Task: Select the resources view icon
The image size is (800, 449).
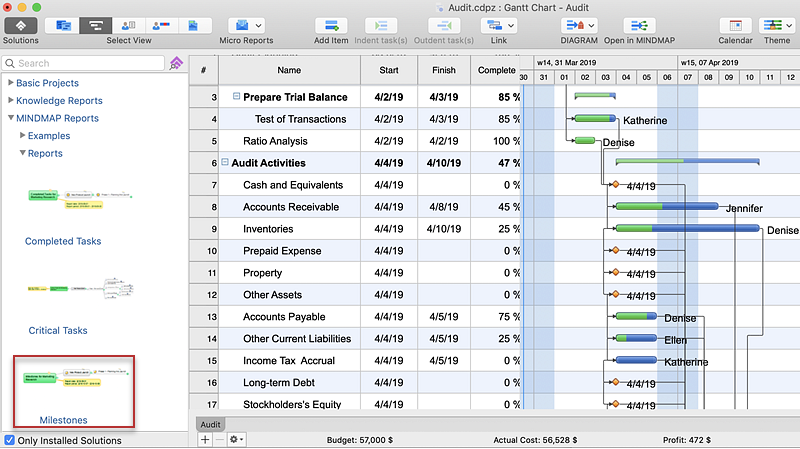Action: coord(128,26)
